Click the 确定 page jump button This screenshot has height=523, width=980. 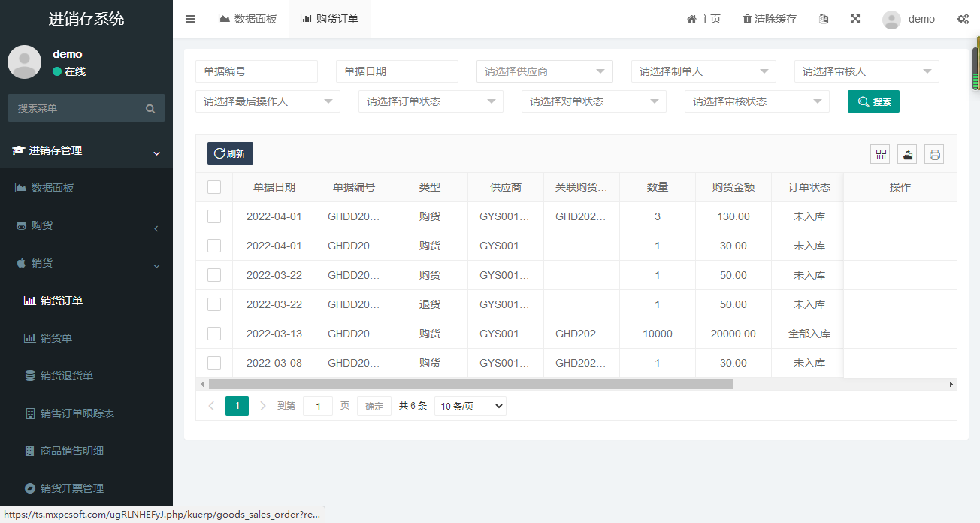(374, 406)
